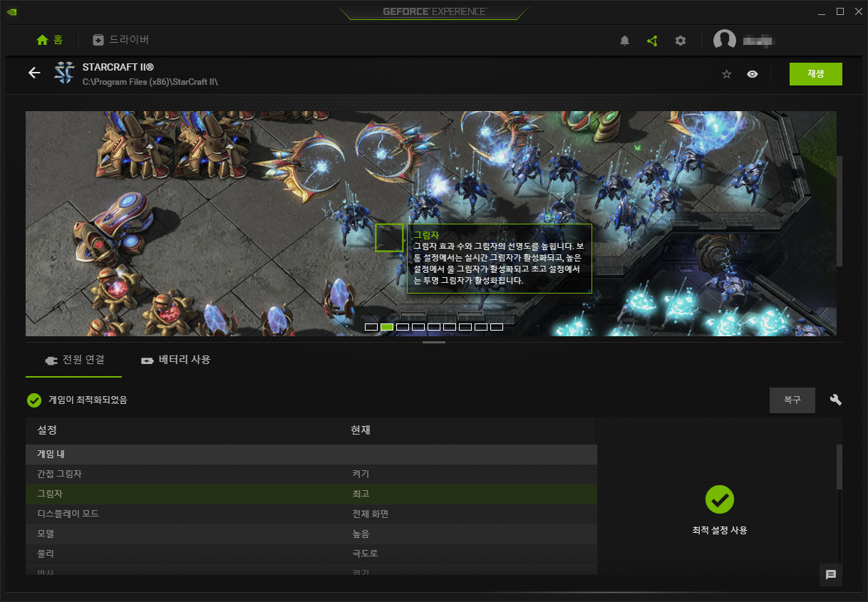Click the collapse handle below screenshot
The height and width of the screenshot is (602, 868).
click(x=433, y=342)
